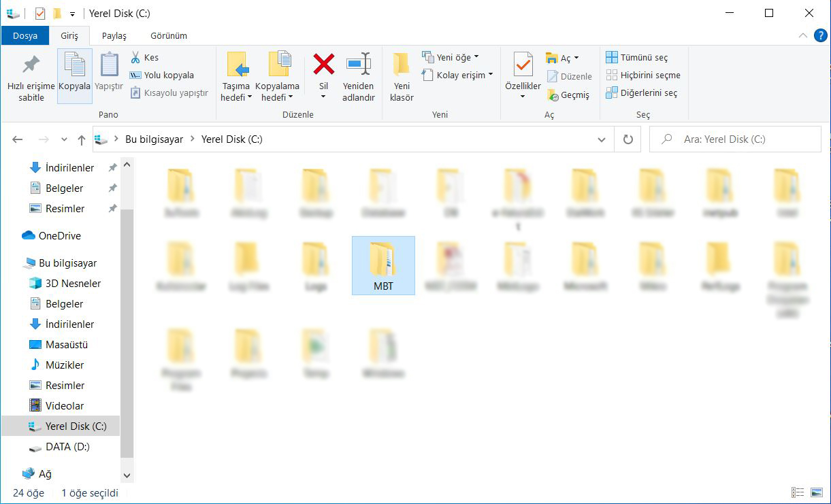Refresh the current folder view
831x504 pixels.
[x=628, y=139]
